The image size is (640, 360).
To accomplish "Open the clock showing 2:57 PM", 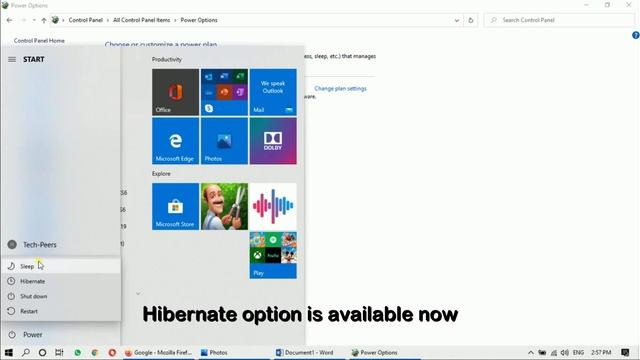I will pos(601,352).
